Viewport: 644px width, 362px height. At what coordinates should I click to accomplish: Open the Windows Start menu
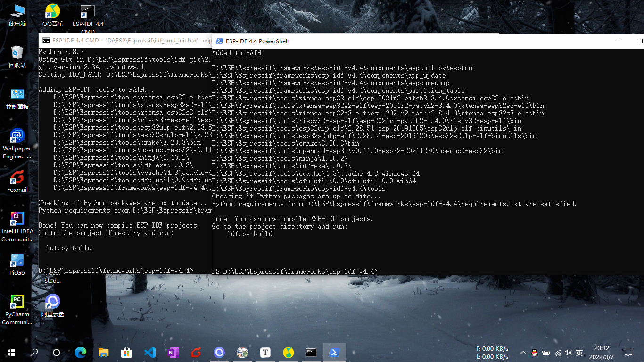point(11,353)
